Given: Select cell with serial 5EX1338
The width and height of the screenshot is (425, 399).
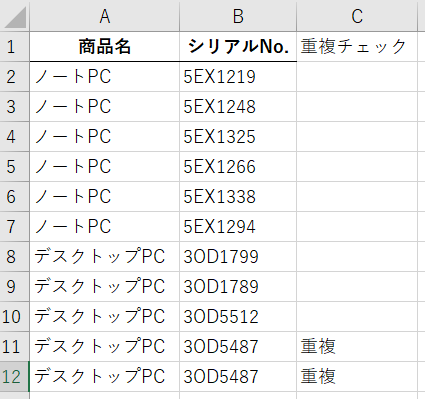Looking at the screenshot, I should click(x=238, y=197).
